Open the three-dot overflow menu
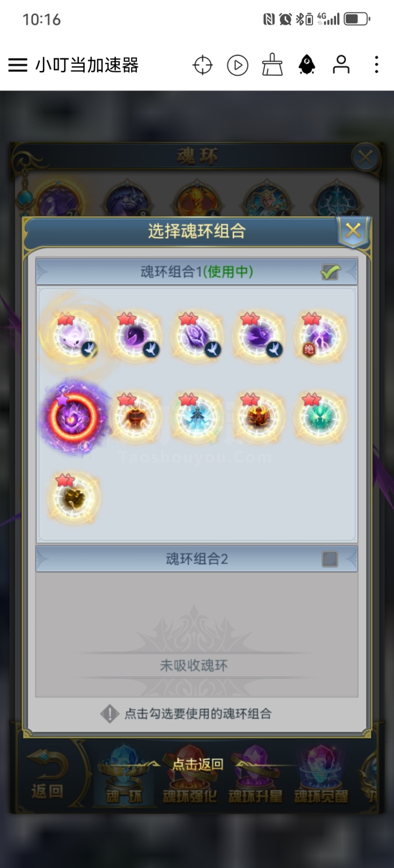The height and width of the screenshot is (868, 394). coord(377,65)
